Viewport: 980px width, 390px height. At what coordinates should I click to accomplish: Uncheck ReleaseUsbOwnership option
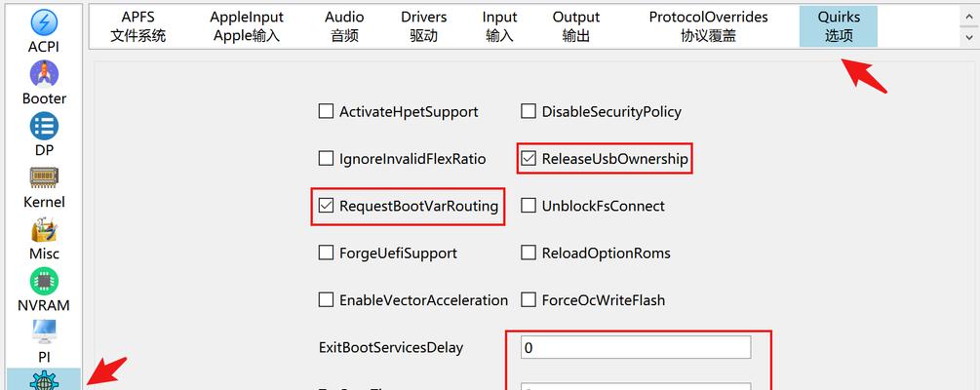pyautogui.click(x=529, y=159)
